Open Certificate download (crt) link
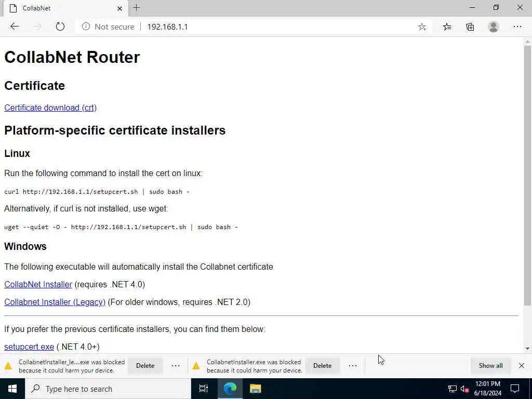This screenshot has height=399, width=532. point(50,108)
